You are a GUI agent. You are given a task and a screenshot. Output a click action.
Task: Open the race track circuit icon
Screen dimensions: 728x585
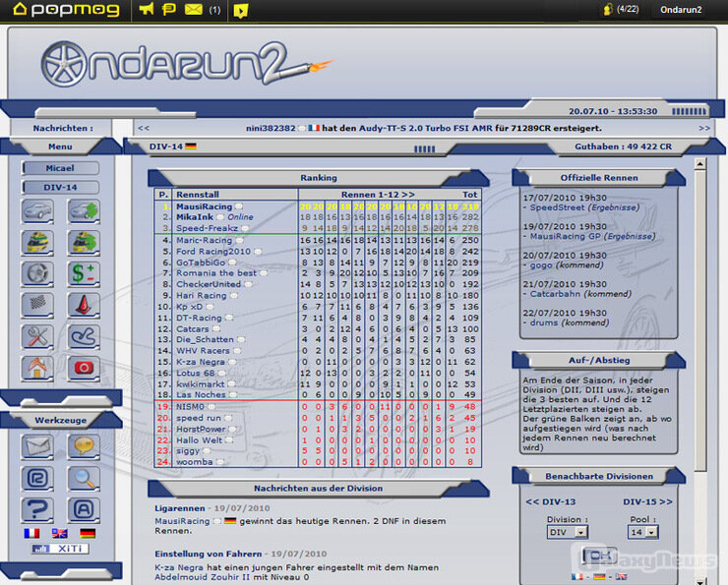click(84, 337)
